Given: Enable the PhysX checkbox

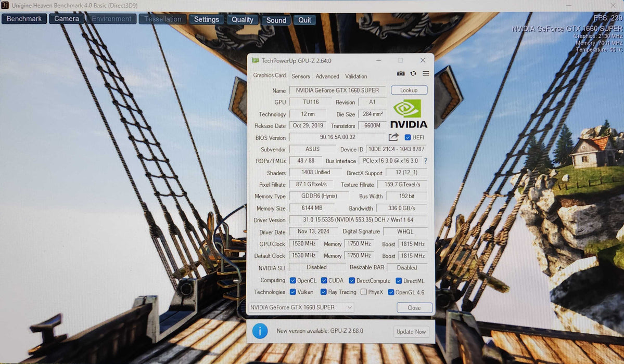Looking at the screenshot, I should coord(363,292).
